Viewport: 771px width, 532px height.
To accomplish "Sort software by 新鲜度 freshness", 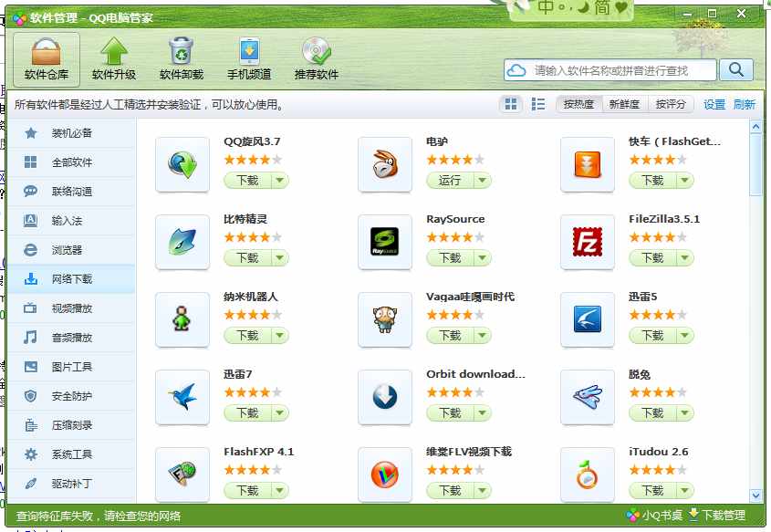I will pos(624,104).
